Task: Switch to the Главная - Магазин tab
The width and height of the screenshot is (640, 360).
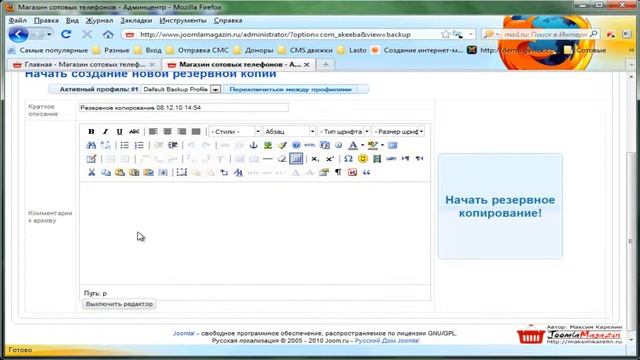Action: point(84,64)
